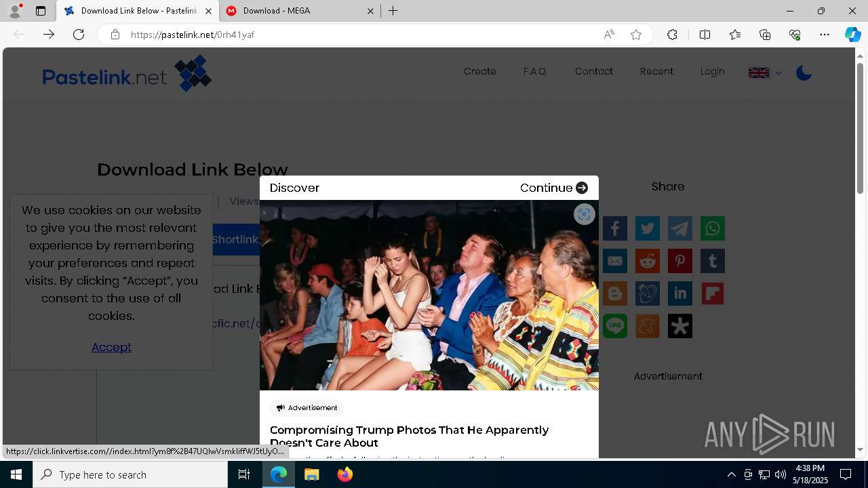
Task: Open the Windows Start menu
Action: (16, 474)
